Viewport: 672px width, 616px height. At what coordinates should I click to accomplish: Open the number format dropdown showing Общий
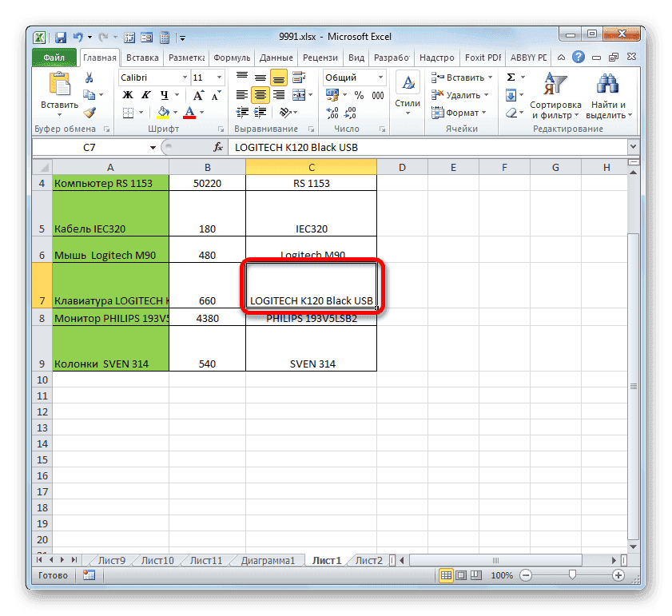click(380, 77)
